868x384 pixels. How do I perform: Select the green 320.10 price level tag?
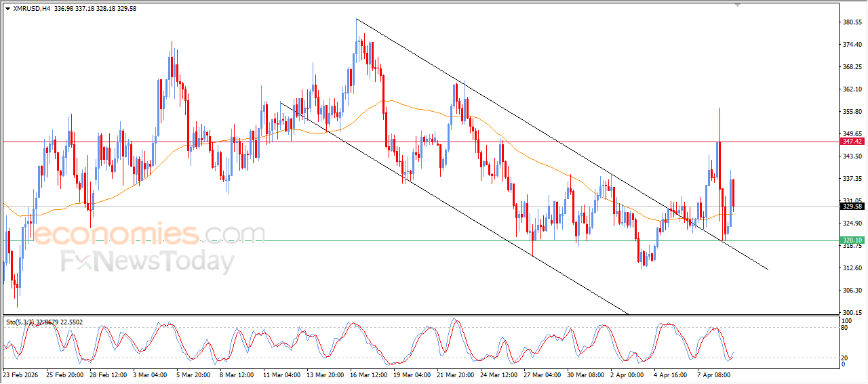tap(852, 240)
